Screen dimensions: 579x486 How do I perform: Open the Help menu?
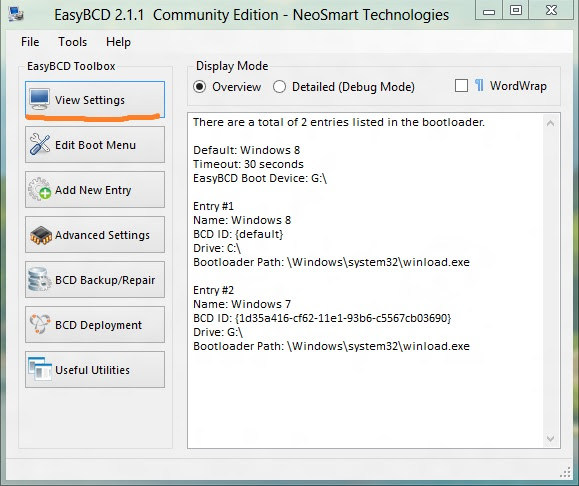(118, 42)
